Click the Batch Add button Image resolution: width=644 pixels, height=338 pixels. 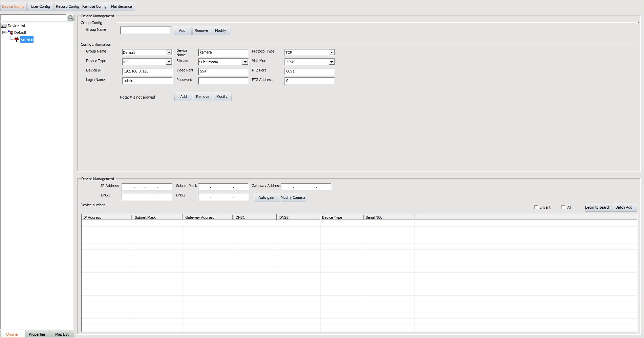coord(624,207)
